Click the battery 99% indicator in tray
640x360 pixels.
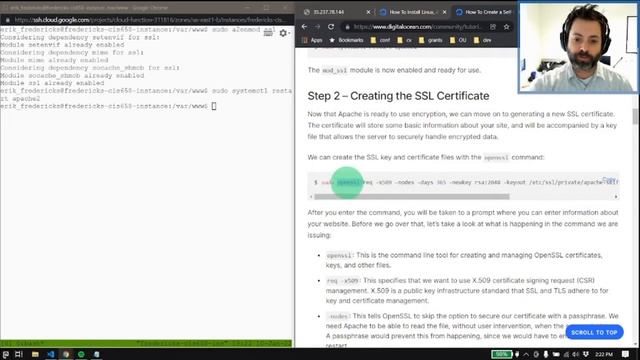(502, 354)
